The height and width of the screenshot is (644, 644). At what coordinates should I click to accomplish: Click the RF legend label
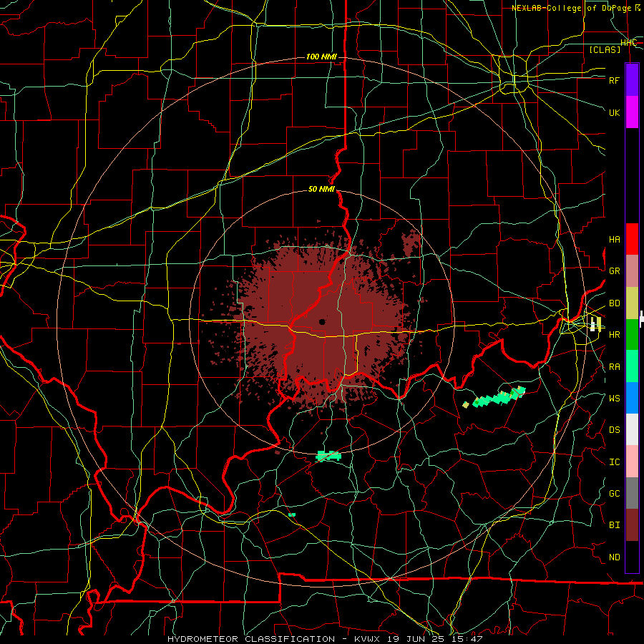[615, 80]
